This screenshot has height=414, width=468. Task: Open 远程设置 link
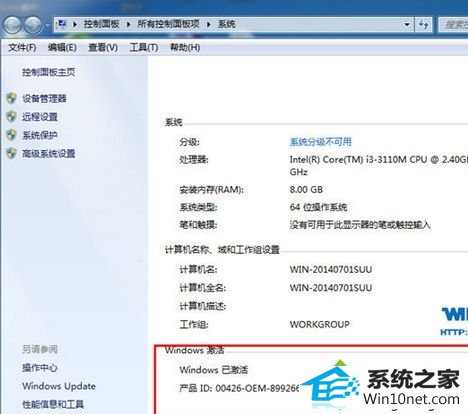tap(40, 117)
